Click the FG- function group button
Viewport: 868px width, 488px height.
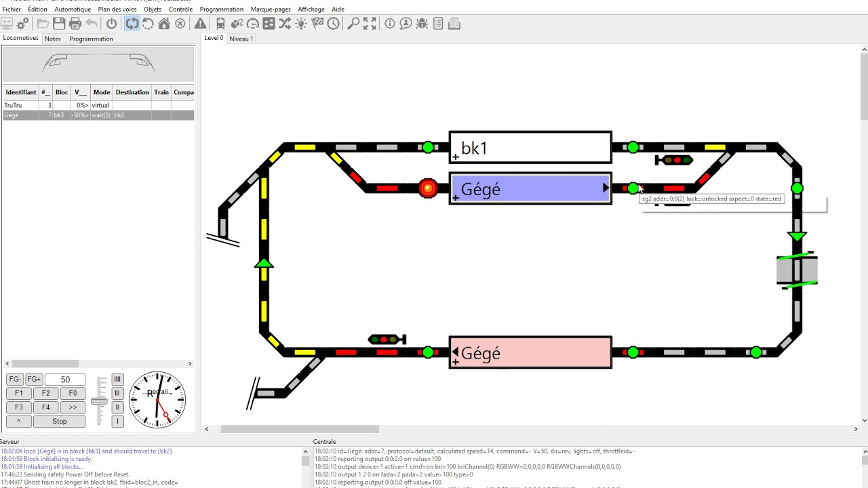point(16,380)
